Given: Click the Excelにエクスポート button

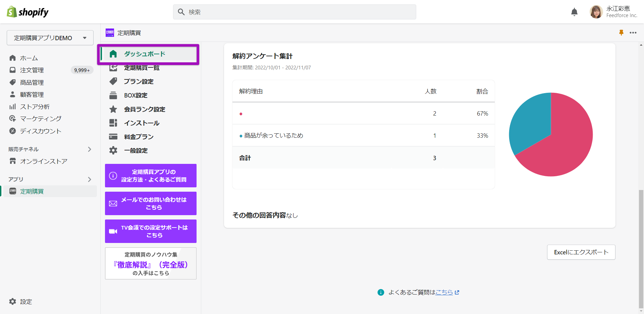Looking at the screenshot, I should tap(581, 252).
